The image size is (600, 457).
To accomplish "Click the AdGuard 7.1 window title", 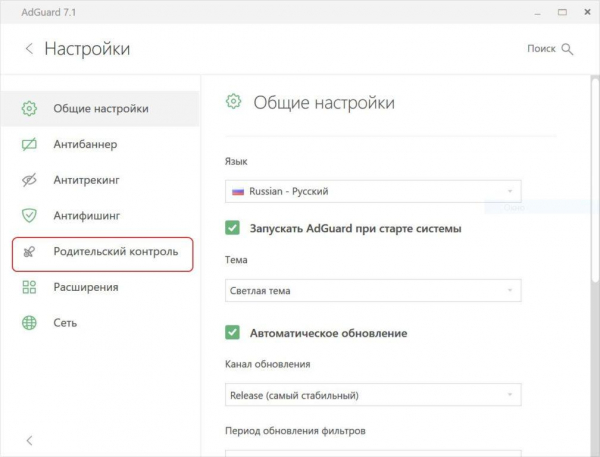I will click(49, 12).
